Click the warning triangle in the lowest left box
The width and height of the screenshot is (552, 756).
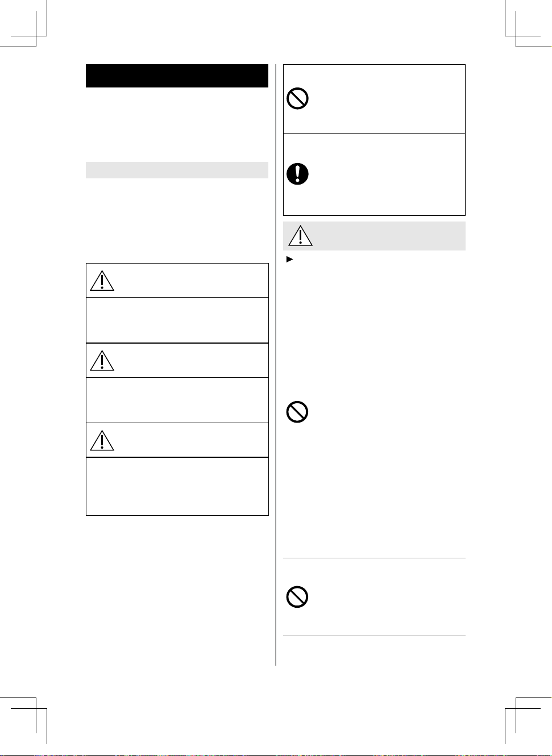[x=102, y=440]
